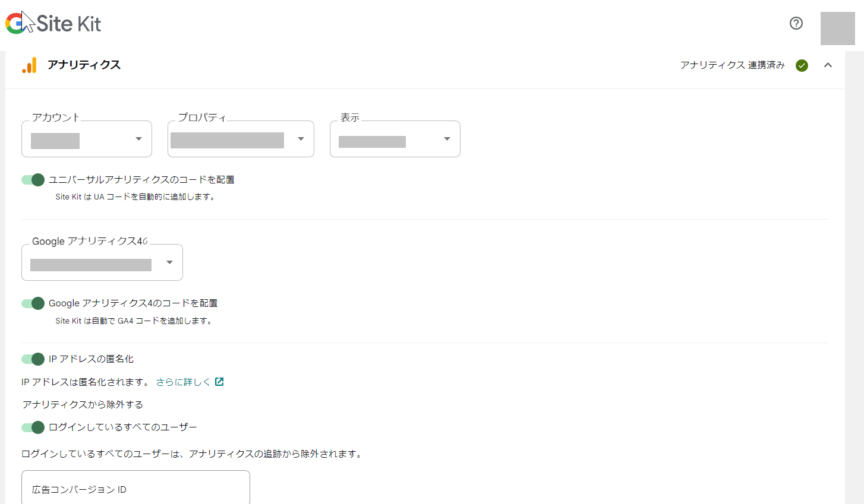Click the Analytics bar chart icon
Image resolution: width=864 pixels, height=504 pixels.
(29, 65)
